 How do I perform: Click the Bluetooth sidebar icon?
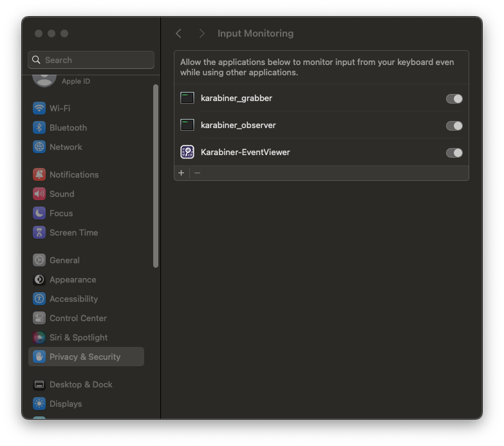click(x=39, y=127)
